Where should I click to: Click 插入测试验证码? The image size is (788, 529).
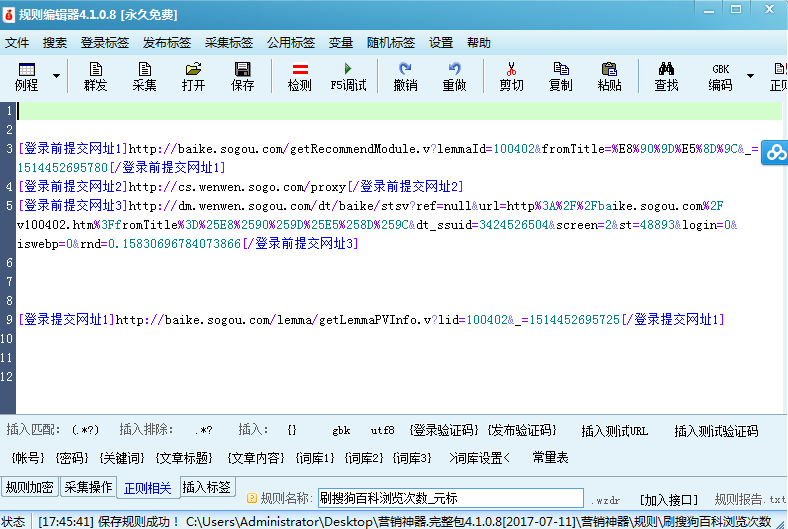(x=716, y=431)
